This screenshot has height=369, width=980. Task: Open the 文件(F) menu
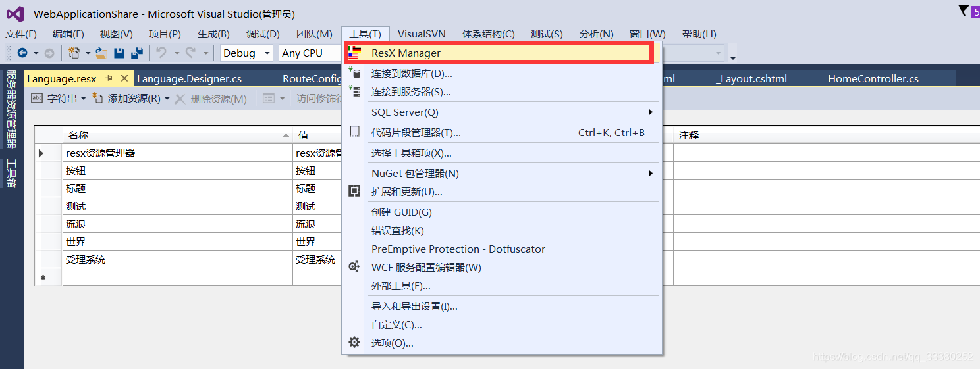21,34
